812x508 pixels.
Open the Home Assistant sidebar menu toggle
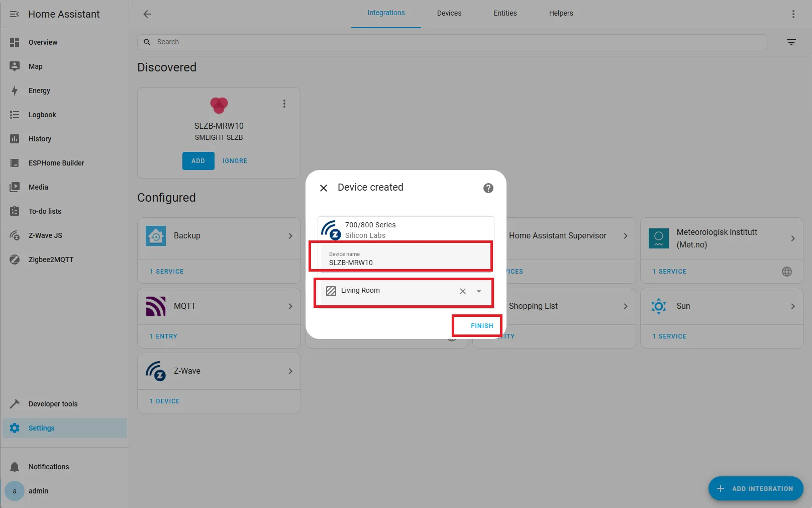tap(15, 14)
